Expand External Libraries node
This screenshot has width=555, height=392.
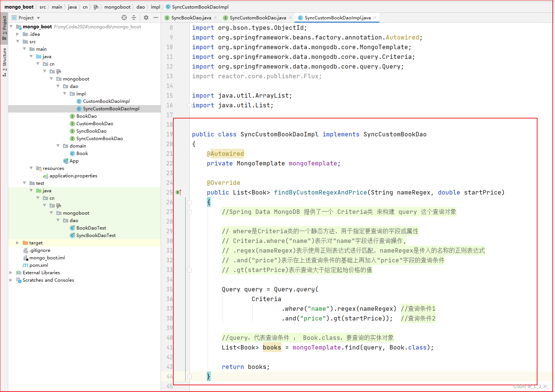(11, 272)
